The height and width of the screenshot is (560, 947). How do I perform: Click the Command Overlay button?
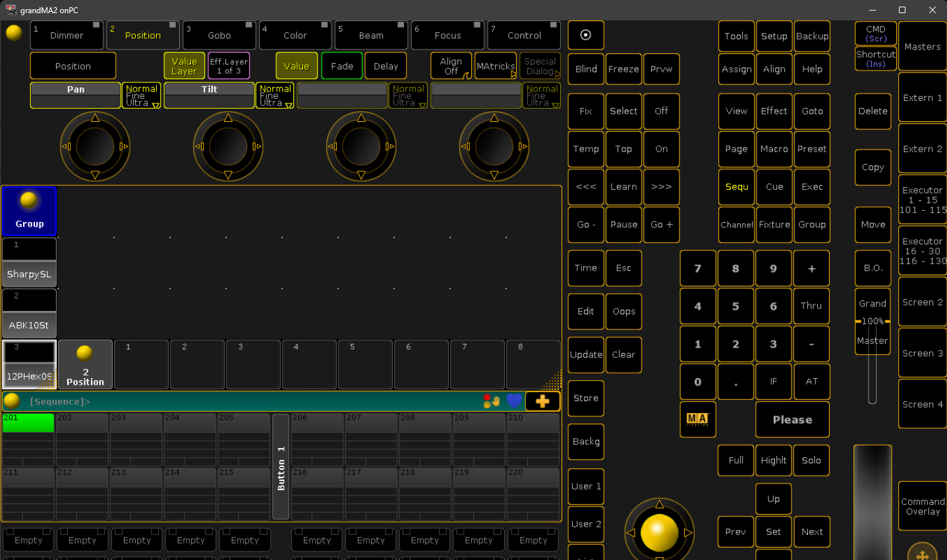pyautogui.click(x=923, y=506)
